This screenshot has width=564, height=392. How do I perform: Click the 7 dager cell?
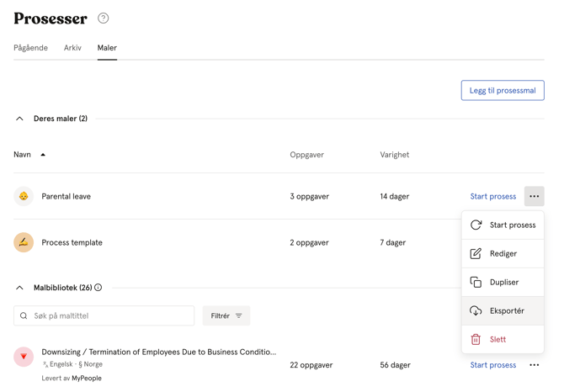393,242
